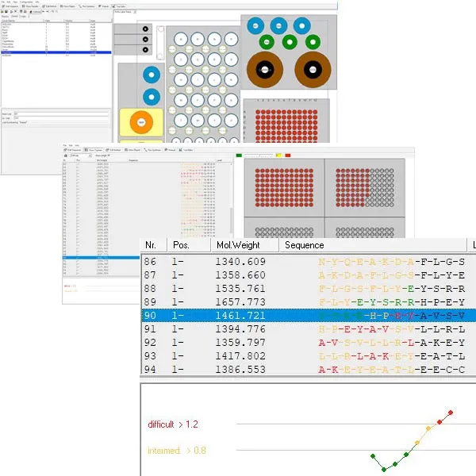This screenshot has height=476, width=476.
Task: Click the Mol.Weight column header
Action: [245, 246]
